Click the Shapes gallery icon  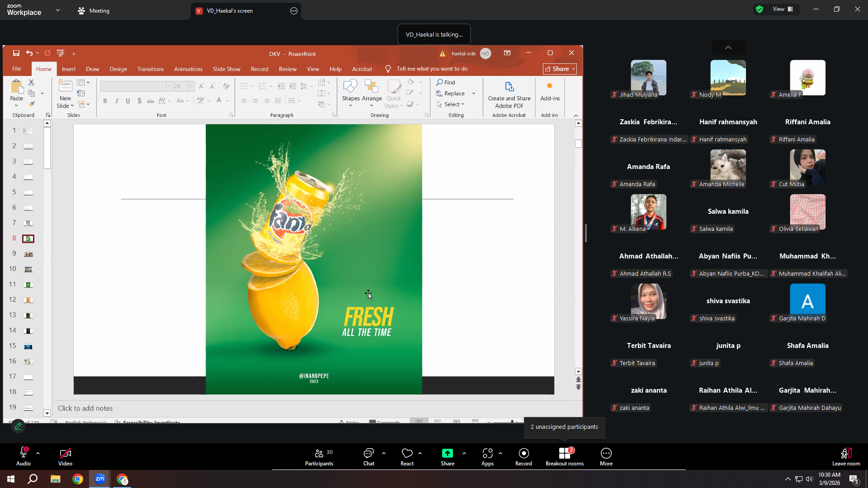(x=350, y=86)
